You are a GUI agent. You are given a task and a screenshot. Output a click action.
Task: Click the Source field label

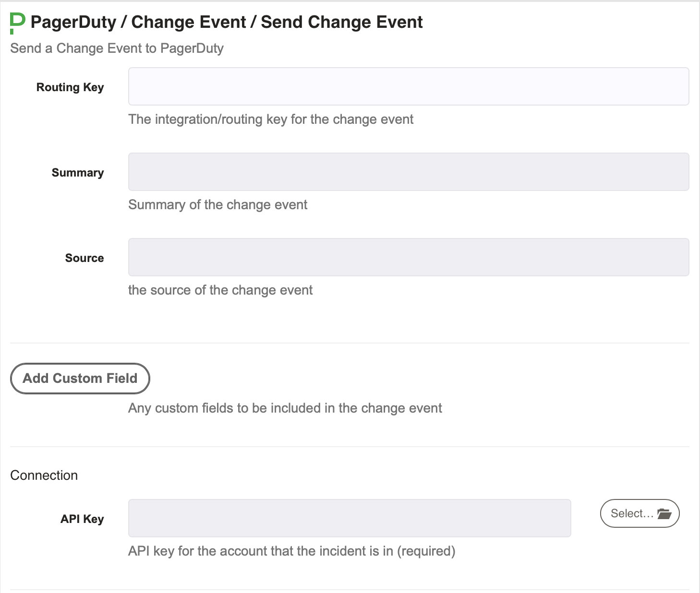click(84, 258)
